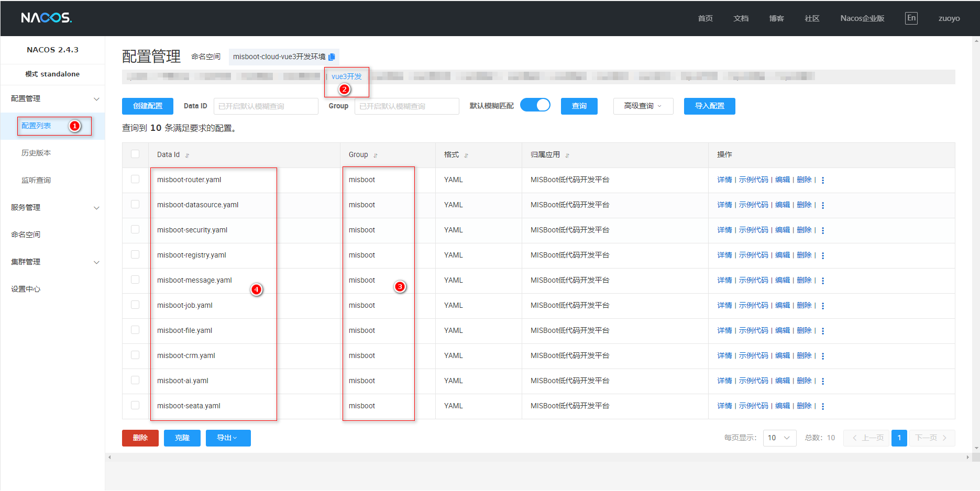Select all rows with header checkbox
Image resolution: width=980 pixels, height=491 pixels.
coord(135,154)
